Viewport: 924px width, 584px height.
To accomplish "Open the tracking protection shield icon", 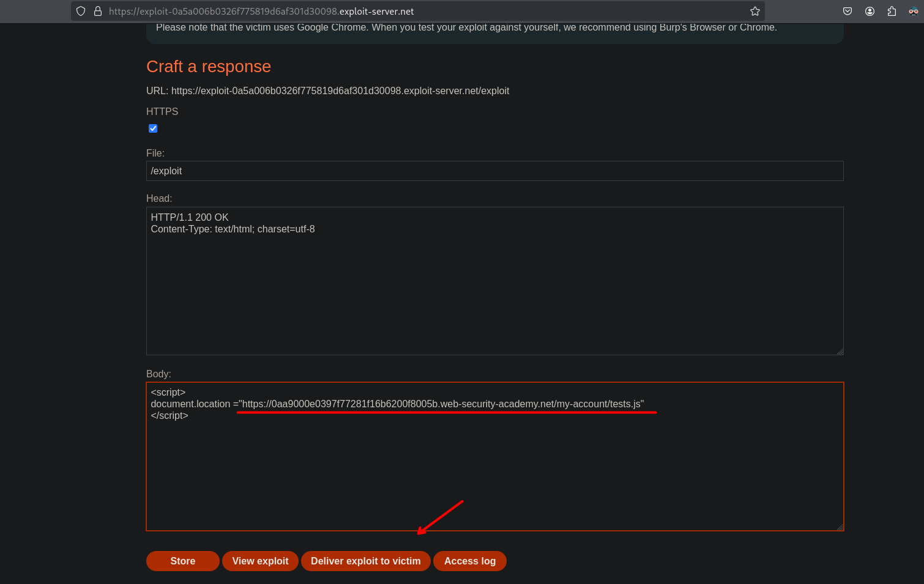I will [81, 11].
